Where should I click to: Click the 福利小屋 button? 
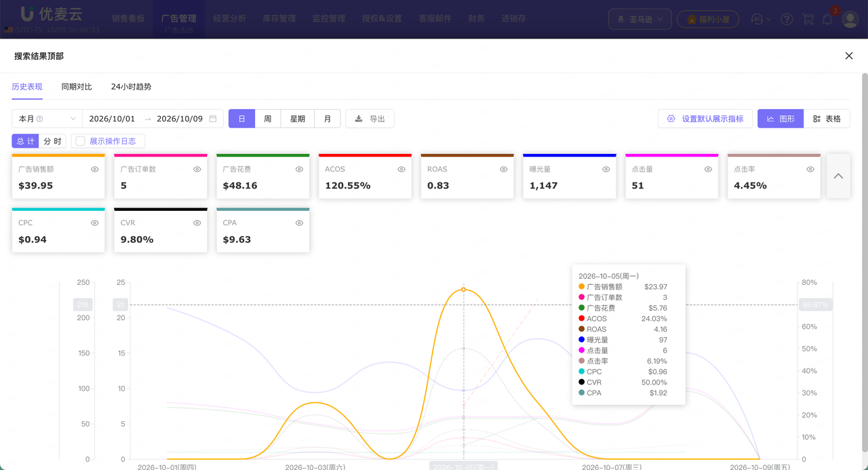pyautogui.click(x=708, y=19)
